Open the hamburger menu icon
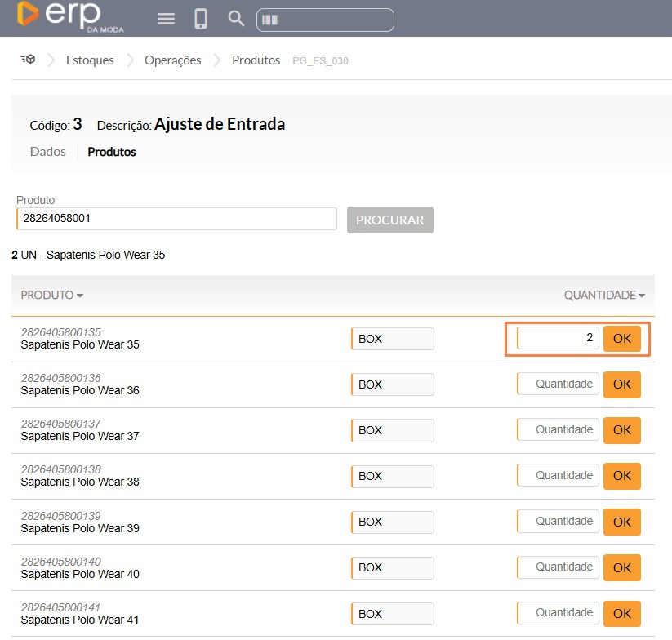This screenshot has height=640, width=672. click(x=166, y=19)
